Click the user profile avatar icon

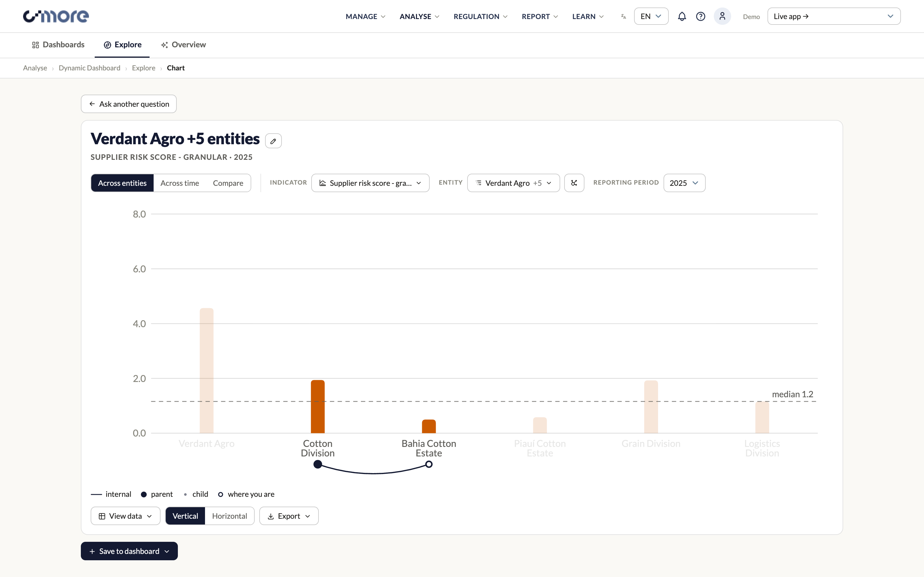click(x=722, y=16)
